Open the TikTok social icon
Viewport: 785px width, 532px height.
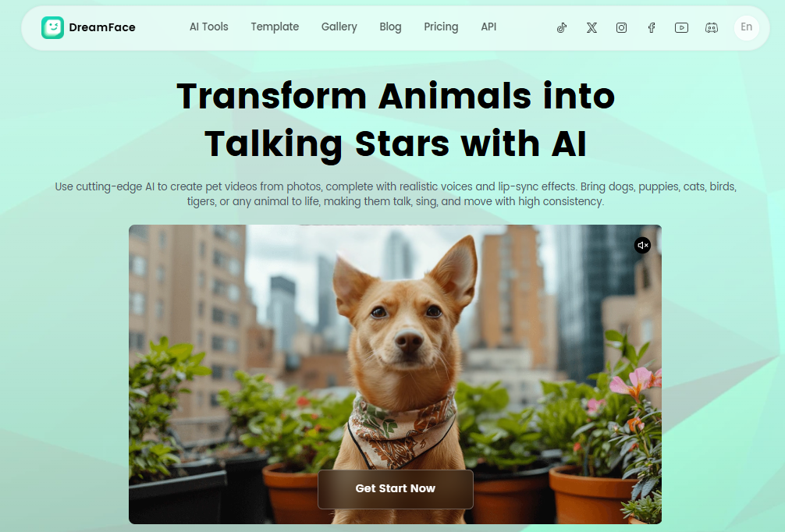pyautogui.click(x=562, y=27)
